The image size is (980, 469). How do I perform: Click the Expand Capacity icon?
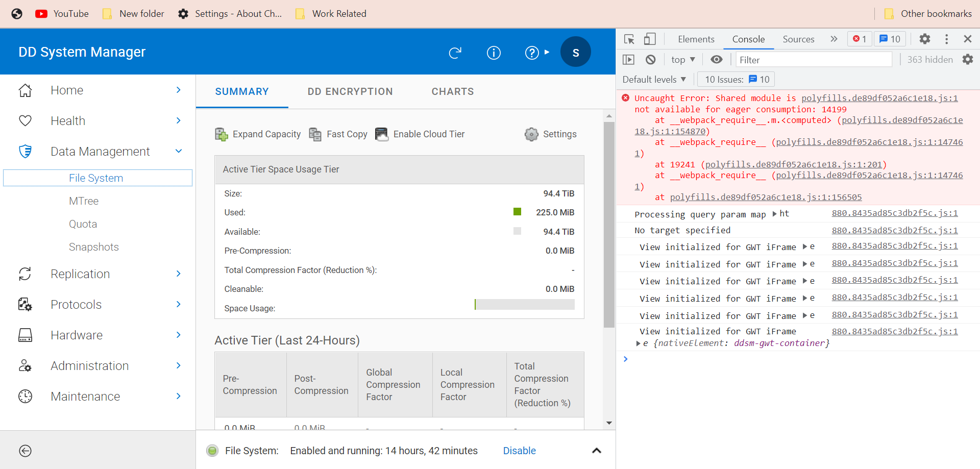[x=222, y=134]
